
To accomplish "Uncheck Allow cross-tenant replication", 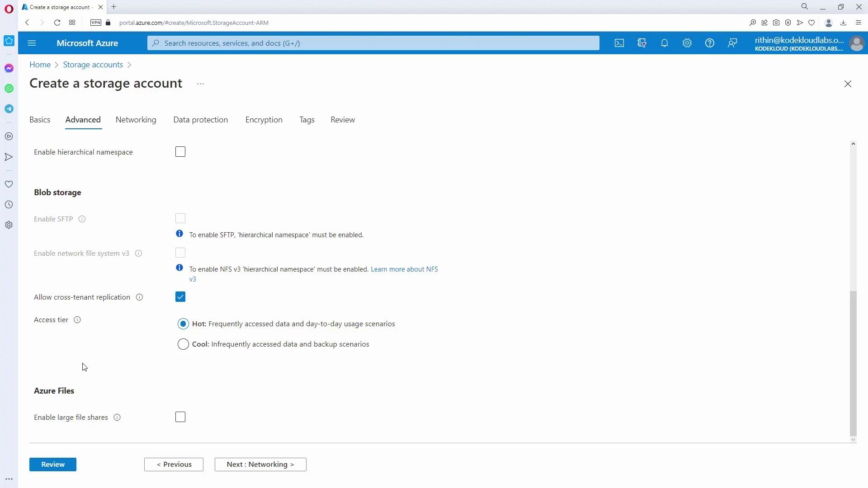I will 180,297.
